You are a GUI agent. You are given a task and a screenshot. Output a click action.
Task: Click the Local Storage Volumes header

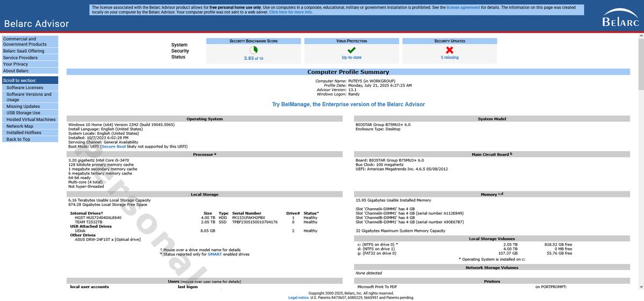pyautogui.click(x=492, y=239)
